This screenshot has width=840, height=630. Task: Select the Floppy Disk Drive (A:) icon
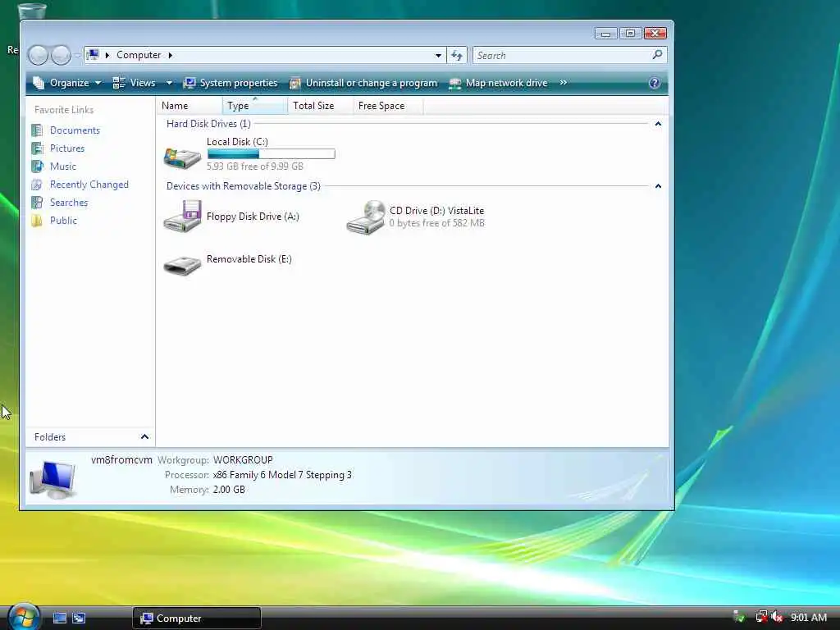[182, 217]
